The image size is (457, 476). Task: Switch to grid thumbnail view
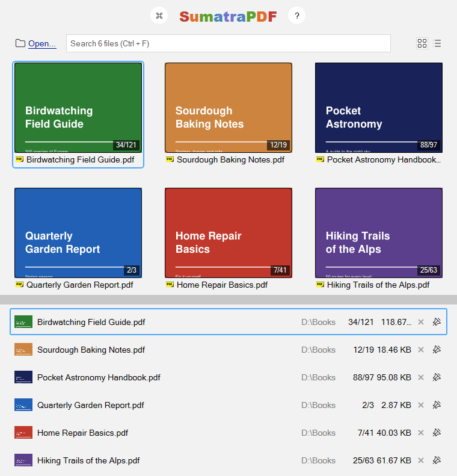[x=422, y=43]
